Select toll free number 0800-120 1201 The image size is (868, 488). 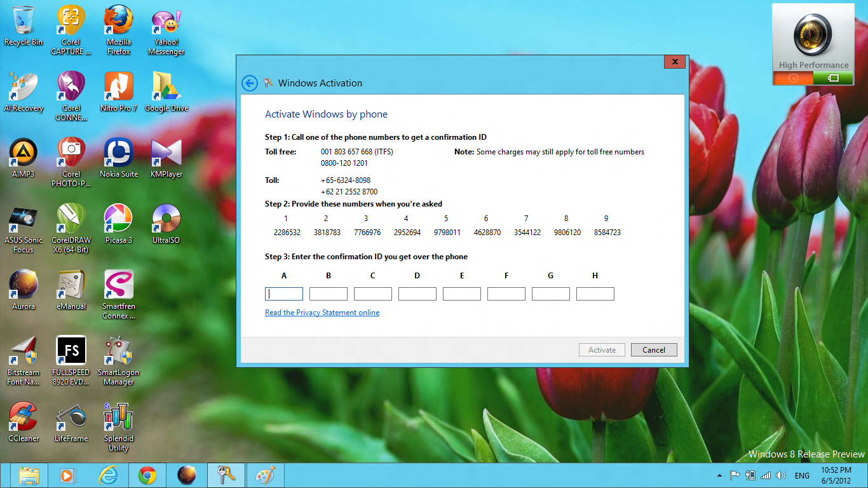pyautogui.click(x=344, y=163)
